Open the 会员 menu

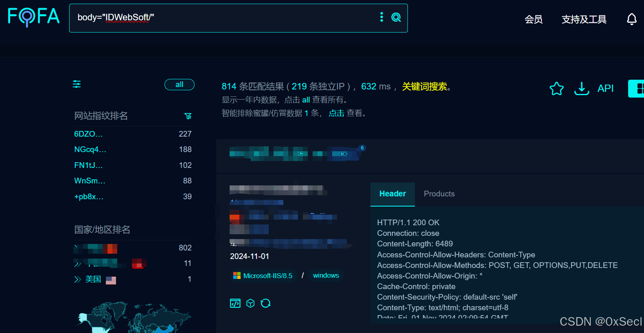(534, 20)
